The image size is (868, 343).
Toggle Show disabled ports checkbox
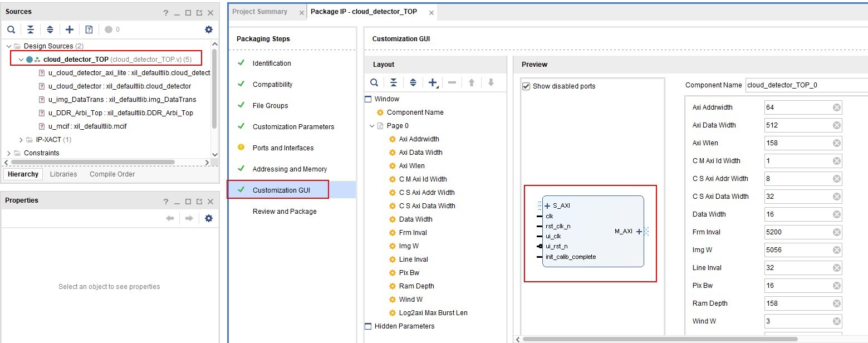click(x=526, y=86)
